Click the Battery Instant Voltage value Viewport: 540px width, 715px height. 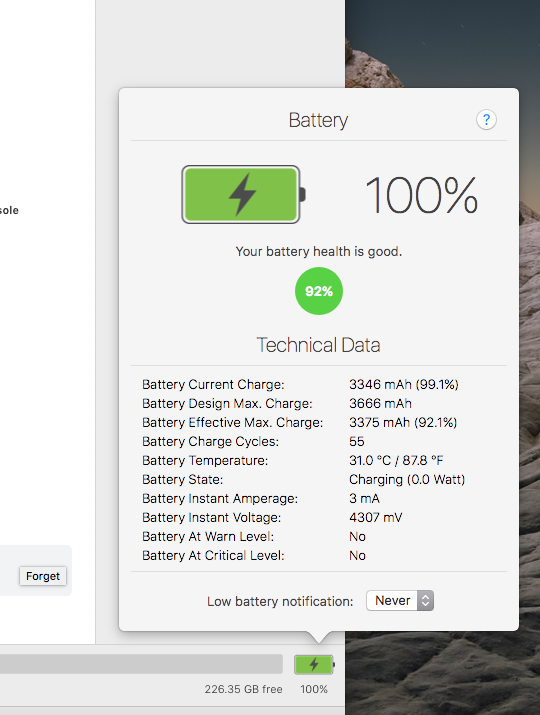pos(375,518)
